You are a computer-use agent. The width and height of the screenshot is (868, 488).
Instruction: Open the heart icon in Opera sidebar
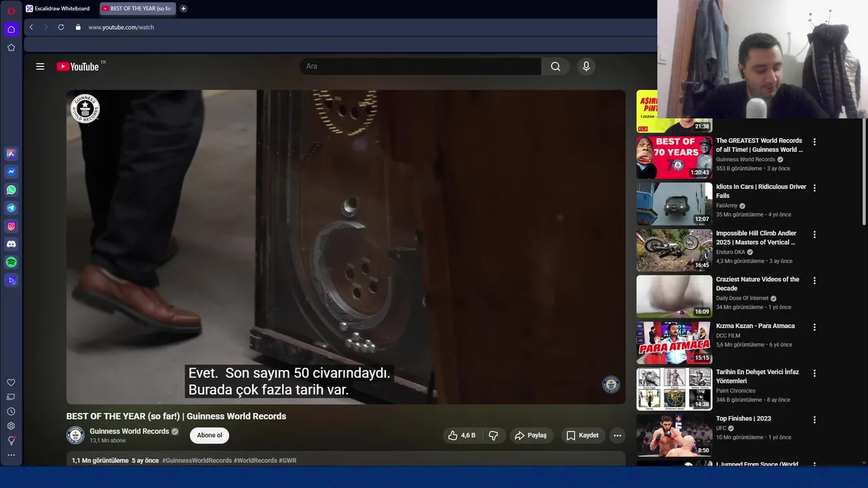click(11, 382)
